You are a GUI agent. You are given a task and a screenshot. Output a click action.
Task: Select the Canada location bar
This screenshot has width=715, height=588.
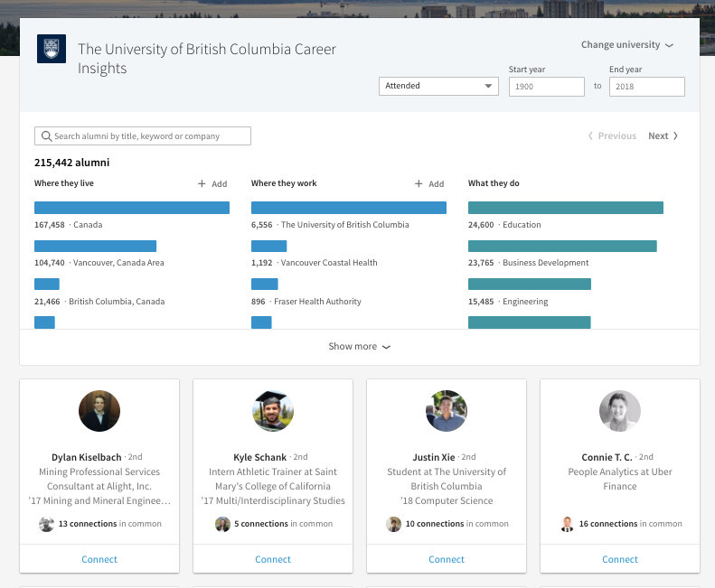132,208
